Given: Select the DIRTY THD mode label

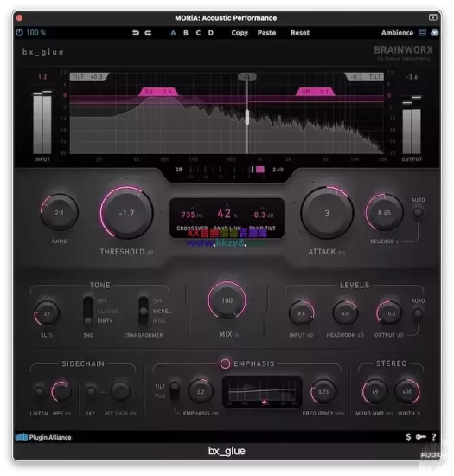Looking at the screenshot, I should coord(105,320).
